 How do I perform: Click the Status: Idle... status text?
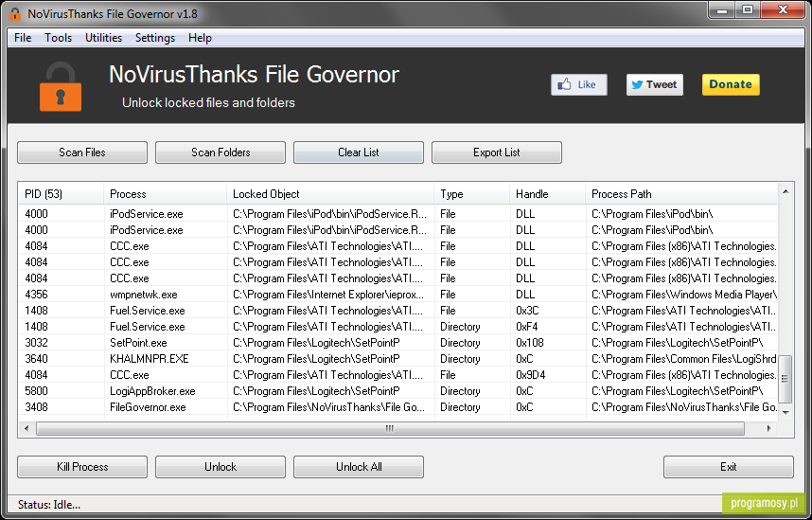48,505
